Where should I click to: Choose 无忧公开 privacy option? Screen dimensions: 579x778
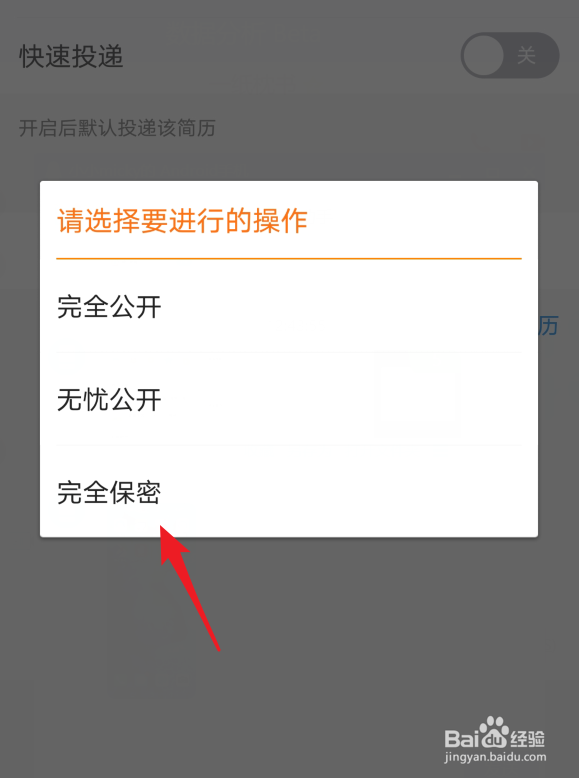pos(289,399)
